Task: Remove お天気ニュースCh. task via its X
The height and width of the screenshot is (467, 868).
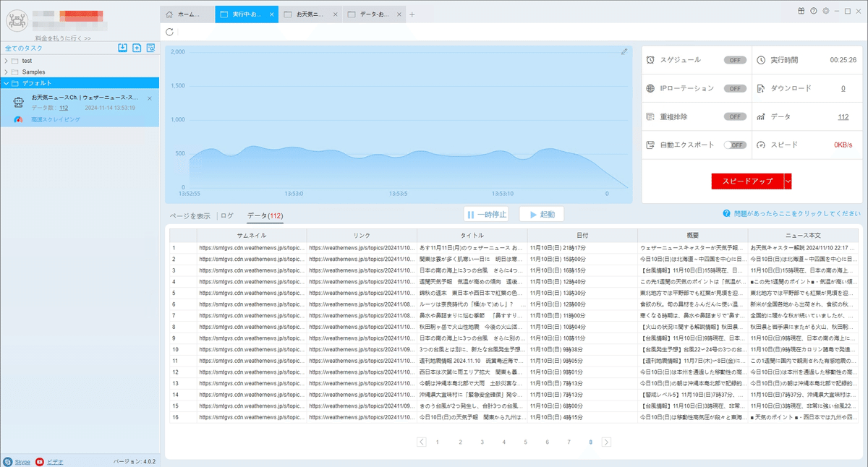Action: pyautogui.click(x=150, y=98)
